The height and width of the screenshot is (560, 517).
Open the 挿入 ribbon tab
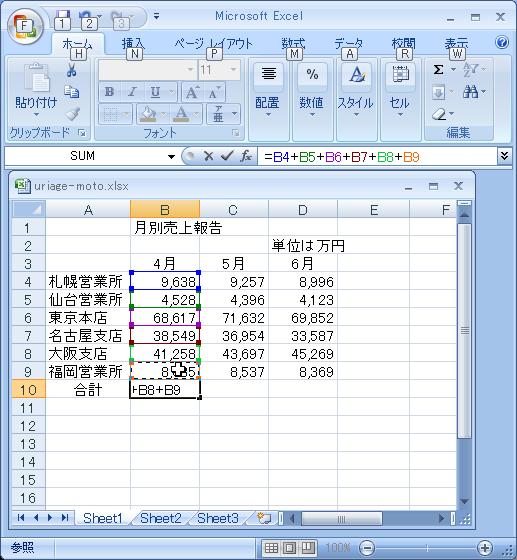click(133, 44)
